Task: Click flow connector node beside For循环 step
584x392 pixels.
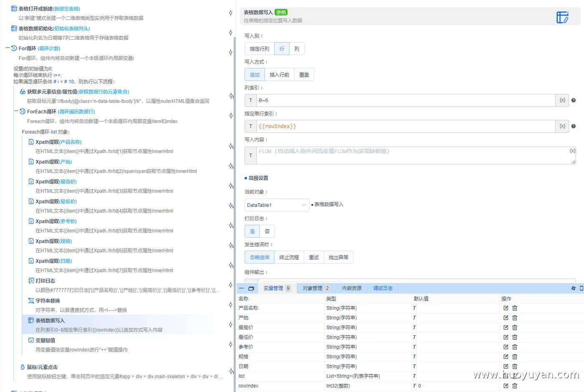Action: pos(231,52)
